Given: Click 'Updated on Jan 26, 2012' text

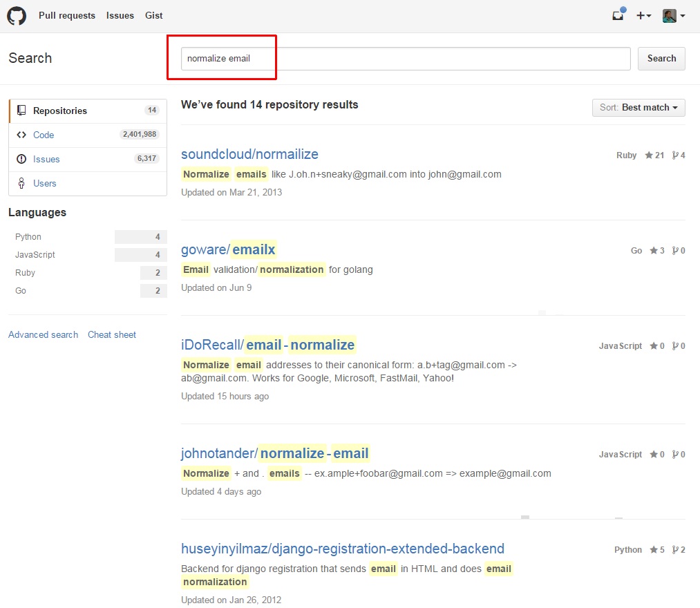Looking at the screenshot, I should pyautogui.click(x=231, y=600).
